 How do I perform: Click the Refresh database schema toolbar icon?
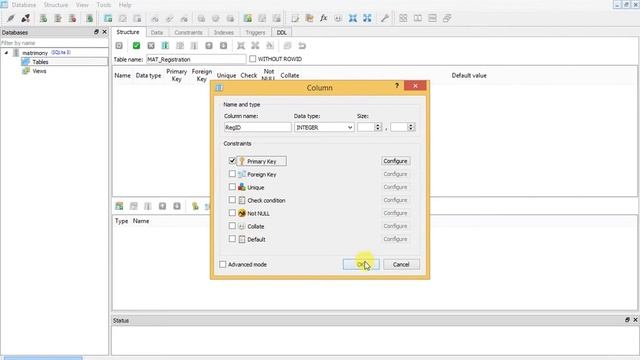click(x=89, y=18)
